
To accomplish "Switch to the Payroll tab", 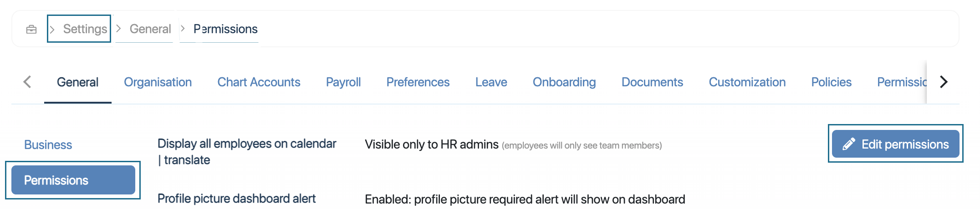I will 343,82.
